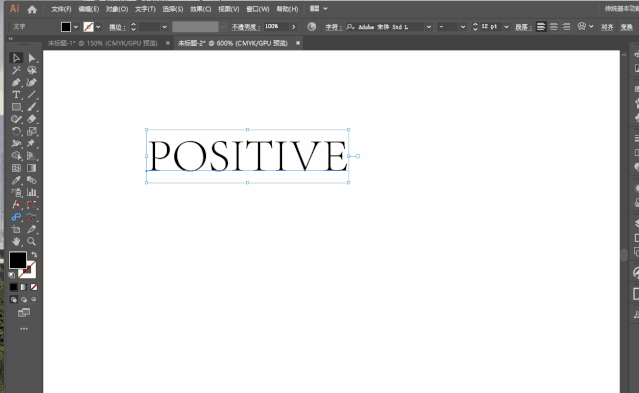Click the 对齐 align button
The height and width of the screenshot is (393, 639).
(607, 27)
